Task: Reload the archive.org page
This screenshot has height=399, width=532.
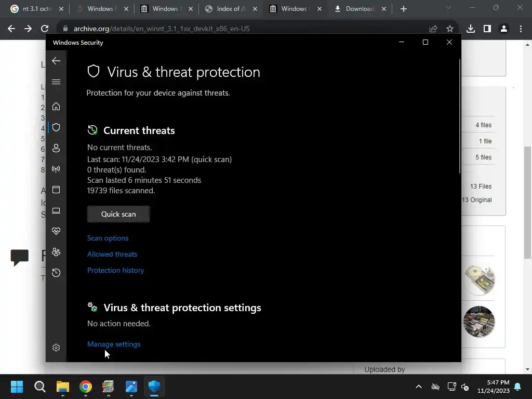Action: pos(45,29)
